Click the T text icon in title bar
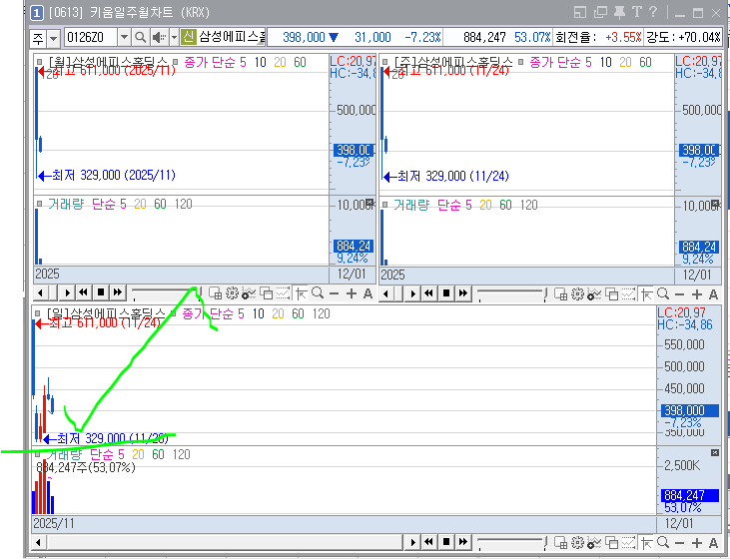 [x=637, y=12]
